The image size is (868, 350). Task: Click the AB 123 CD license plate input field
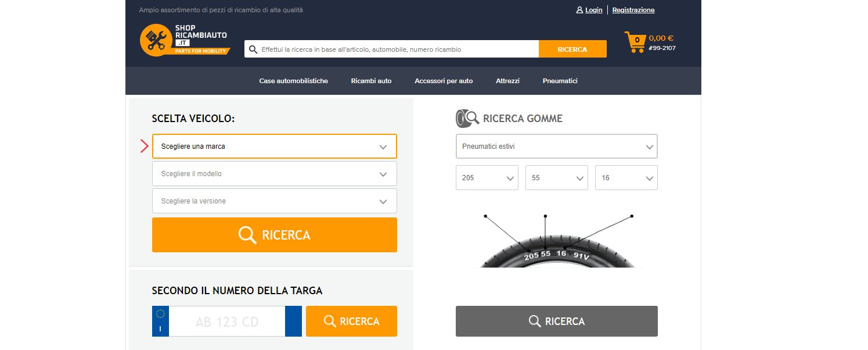point(226,321)
